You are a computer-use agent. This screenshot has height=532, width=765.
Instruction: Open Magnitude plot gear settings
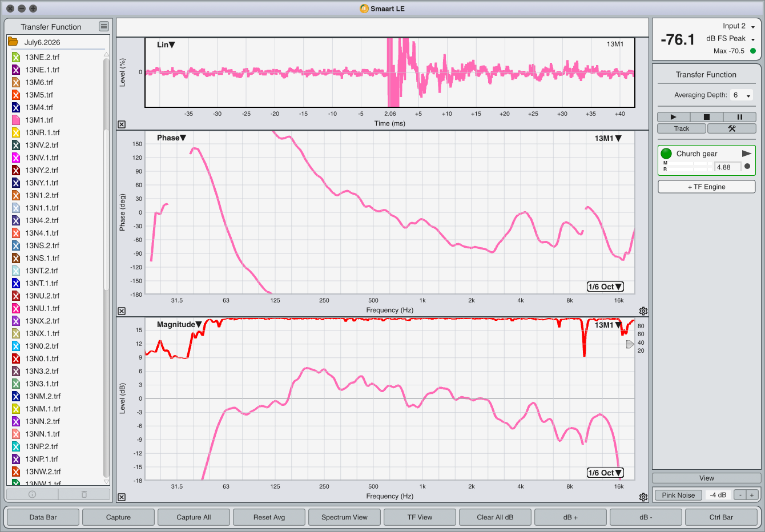(643, 497)
